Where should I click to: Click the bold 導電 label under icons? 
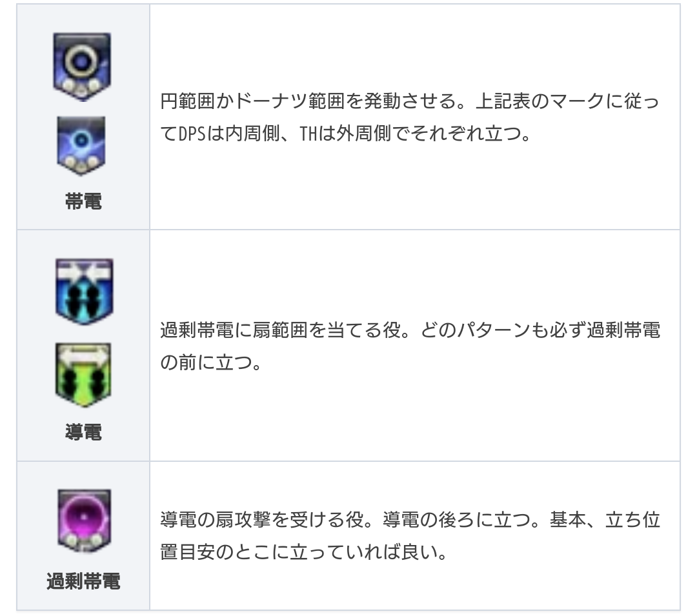pos(83,432)
